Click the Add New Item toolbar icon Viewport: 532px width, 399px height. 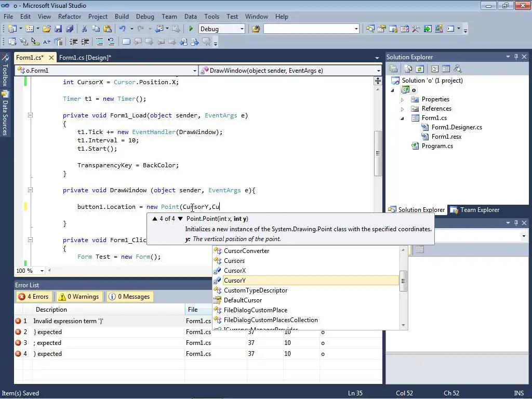coord(29,29)
